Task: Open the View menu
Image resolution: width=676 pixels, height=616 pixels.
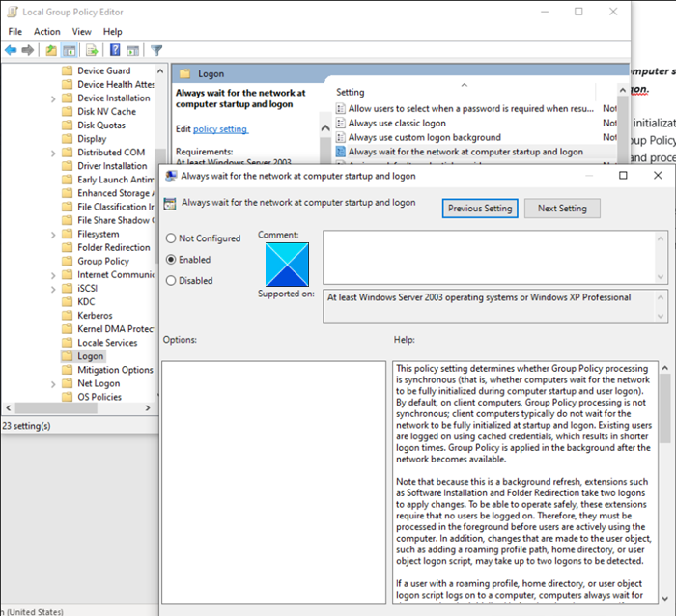Action: tap(81, 32)
